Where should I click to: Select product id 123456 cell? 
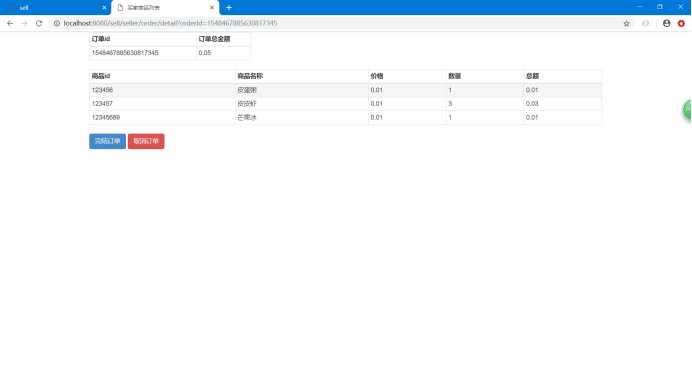click(x=162, y=90)
